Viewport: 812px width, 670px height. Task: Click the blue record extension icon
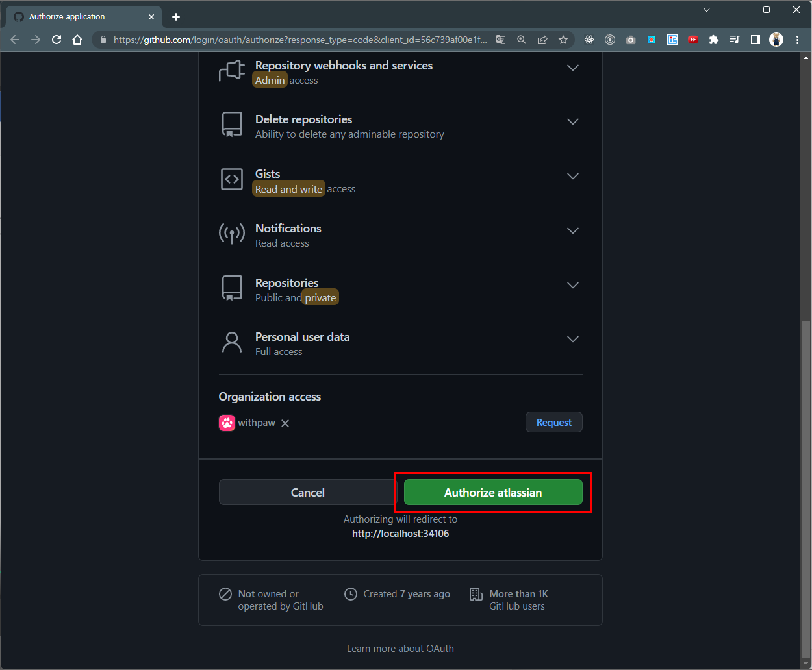pos(652,40)
